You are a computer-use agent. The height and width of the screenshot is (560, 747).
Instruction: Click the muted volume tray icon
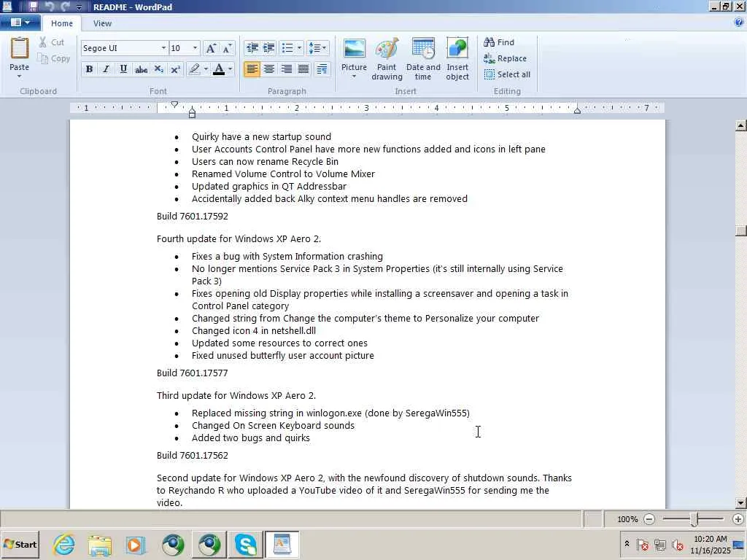click(678, 544)
